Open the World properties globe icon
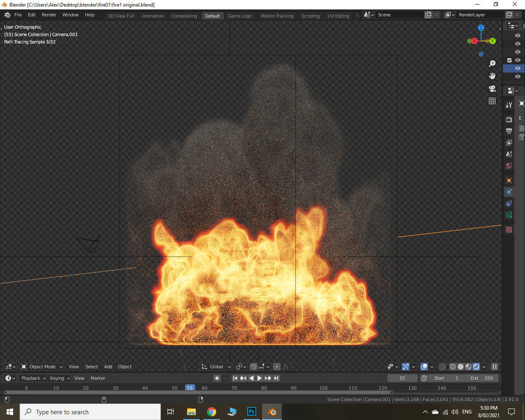 tap(509, 166)
